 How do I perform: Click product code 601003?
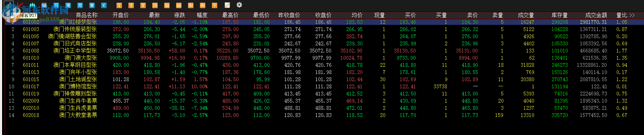pos(31,29)
